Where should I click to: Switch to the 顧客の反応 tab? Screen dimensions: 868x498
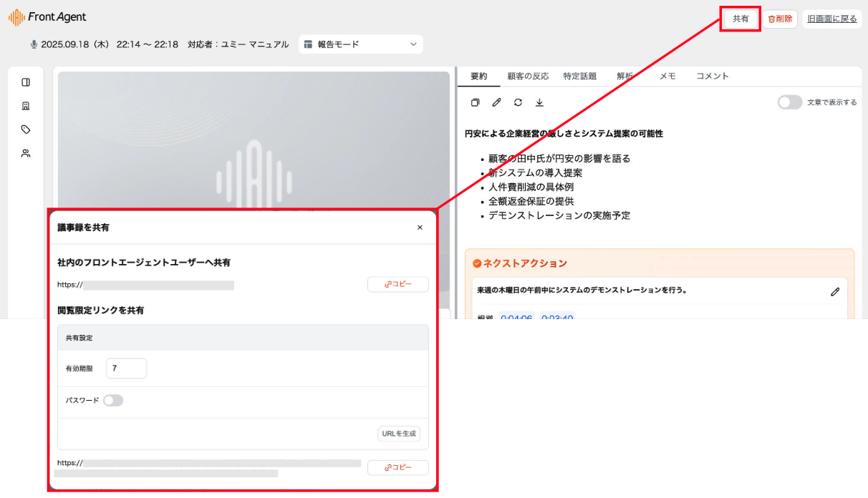528,76
